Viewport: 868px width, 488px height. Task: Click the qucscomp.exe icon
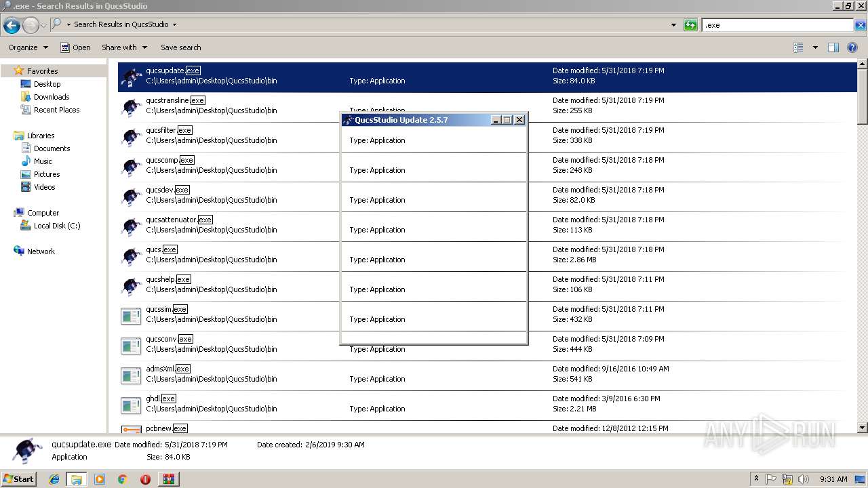[x=130, y=166]
